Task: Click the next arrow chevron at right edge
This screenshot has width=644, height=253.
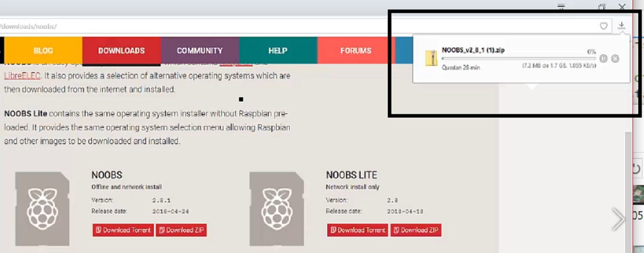Action: (618, 219)
